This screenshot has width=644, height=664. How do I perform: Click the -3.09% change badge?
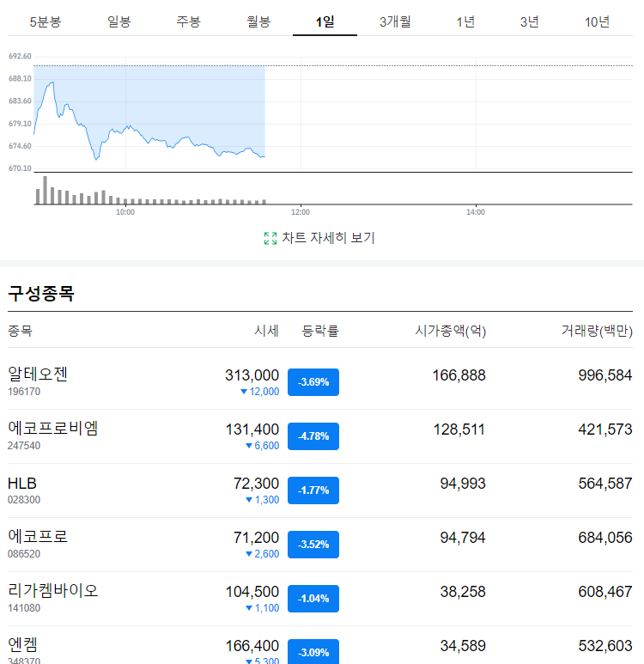(x=313, y=651)
